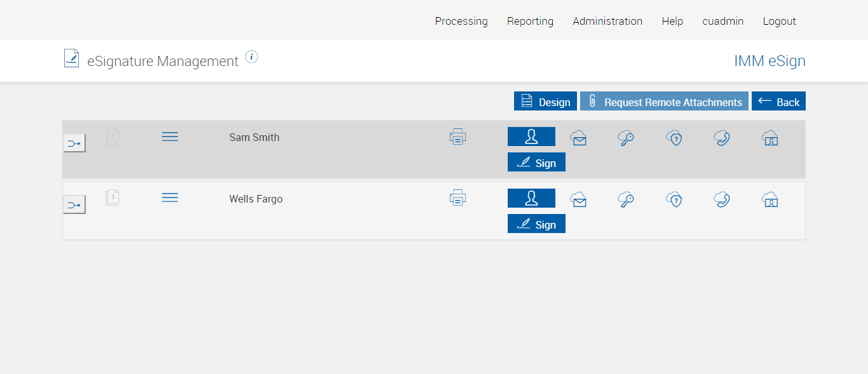Click the cloud email icon for Sam Smith
This screenshot has width=868, height=374.
(x=578, y=138)
